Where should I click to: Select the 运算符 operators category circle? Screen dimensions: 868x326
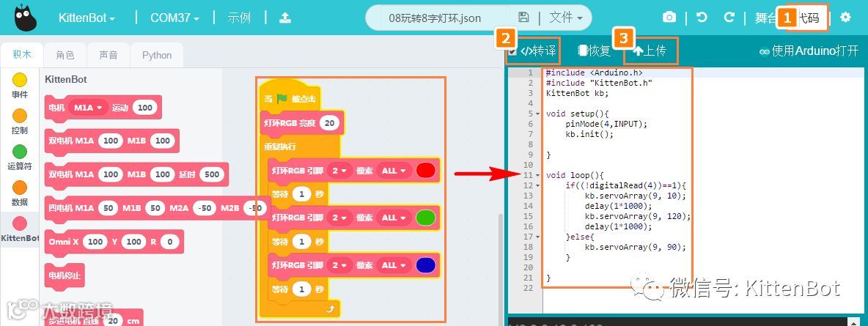pyautogui.click(x=20, y=152)
